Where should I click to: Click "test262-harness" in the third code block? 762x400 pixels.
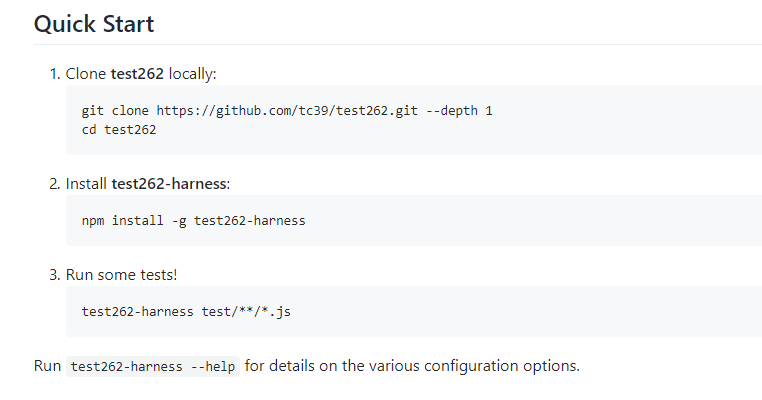[x=138, y=310]
